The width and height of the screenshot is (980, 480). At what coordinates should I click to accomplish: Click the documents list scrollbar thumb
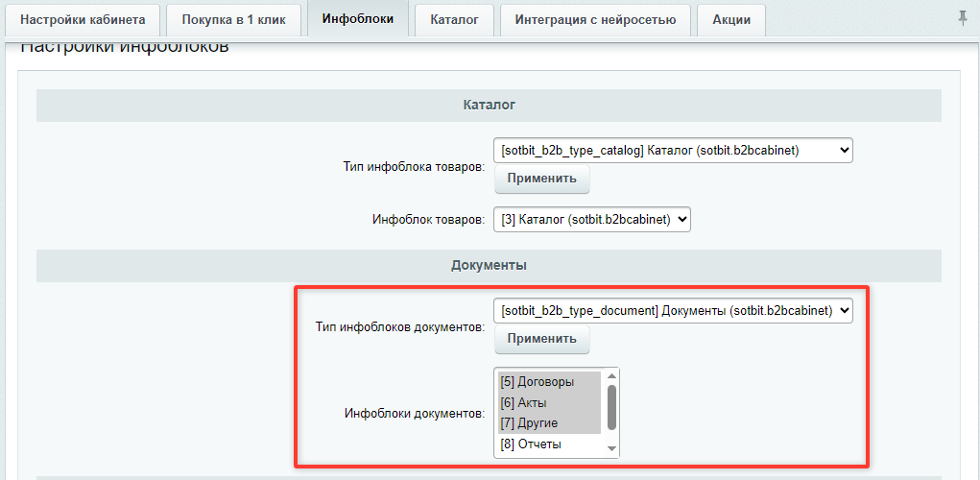point(611,407)
